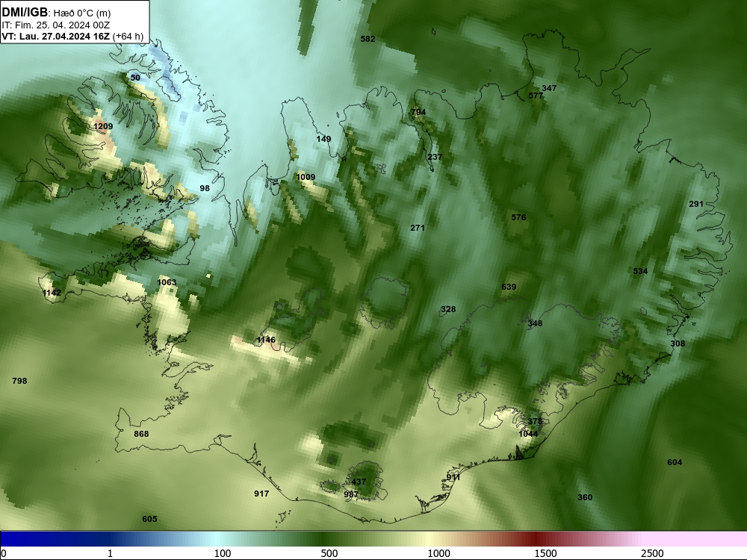Select the value 987 on the map
The width and height of the screenshot is (747, 560).
click(351, 495)
